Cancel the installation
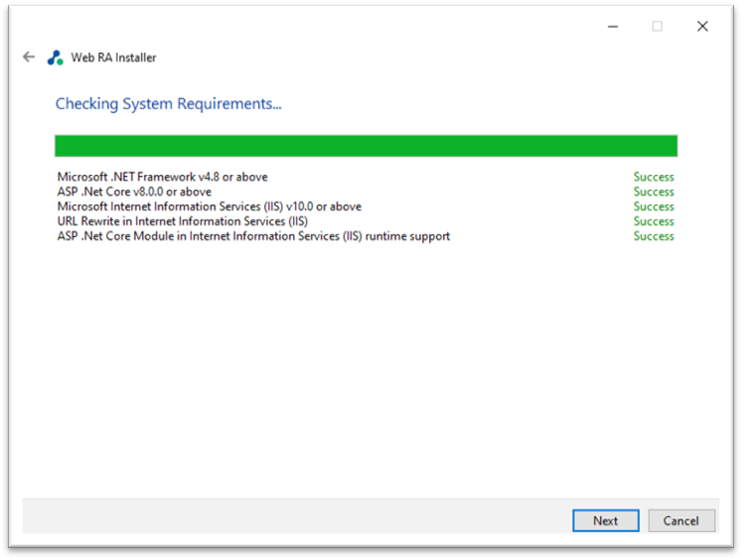The width and height of the screenshot is (744, 560). click(681, 520)
